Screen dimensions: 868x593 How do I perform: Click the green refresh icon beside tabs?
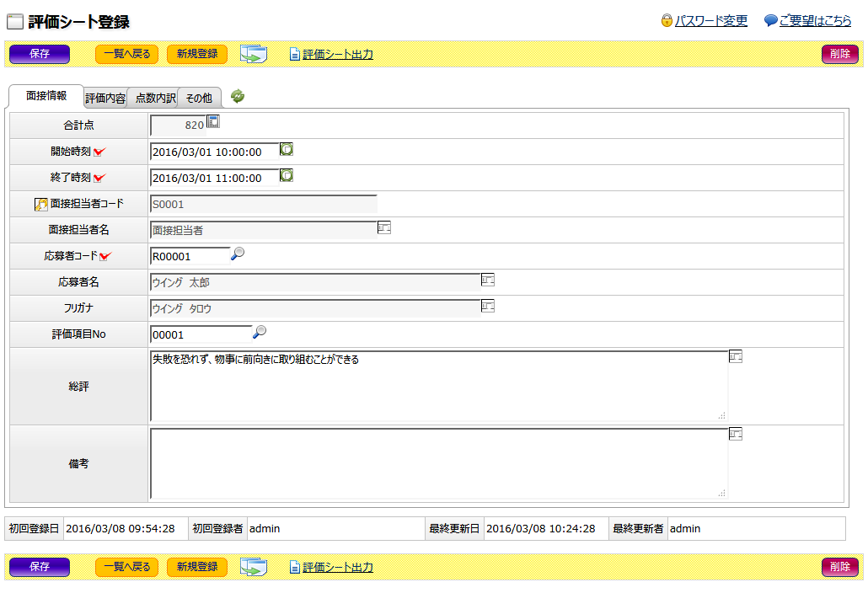(x=238, y=97)
